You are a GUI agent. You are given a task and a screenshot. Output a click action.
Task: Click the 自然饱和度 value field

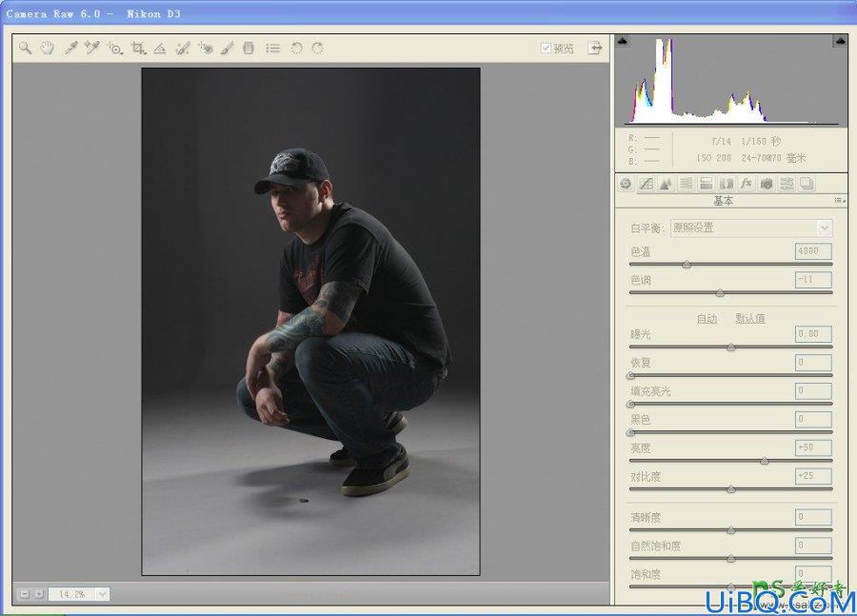(813, 546)
